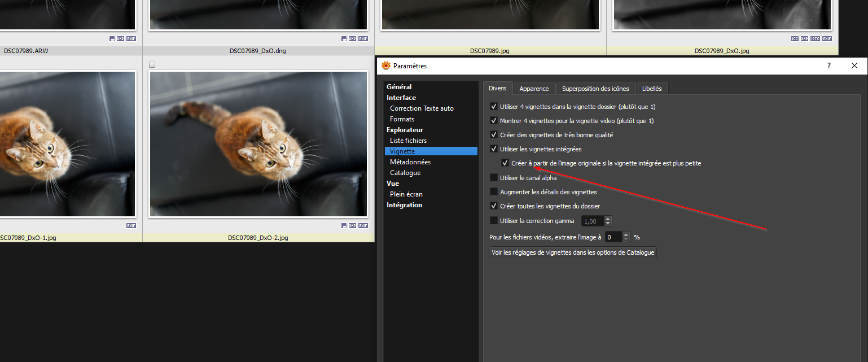Toggle 'Créer à partir de l'image originale' checkbox
Image resolution: width=868 pixels, height=362 pixels.
[x=505, y=163]
